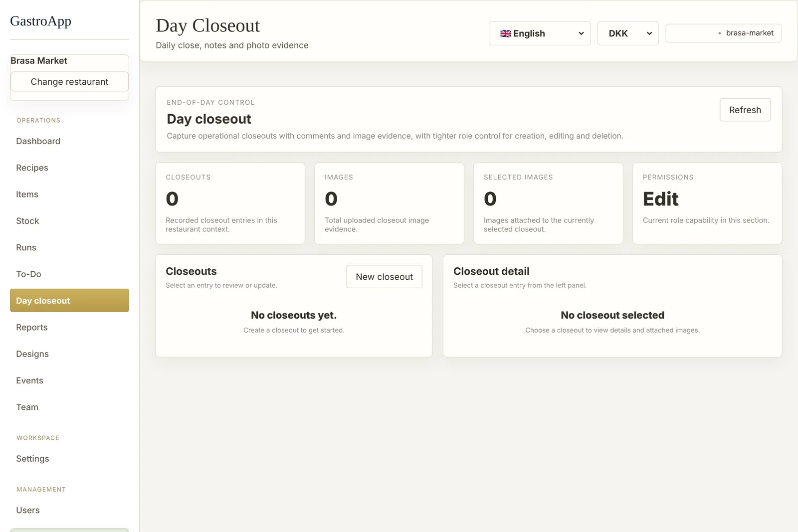Image resolution: width=798 pixels, height=532 pixels.
Task: Click the 'No closeout selected' message
Action: 612,315
